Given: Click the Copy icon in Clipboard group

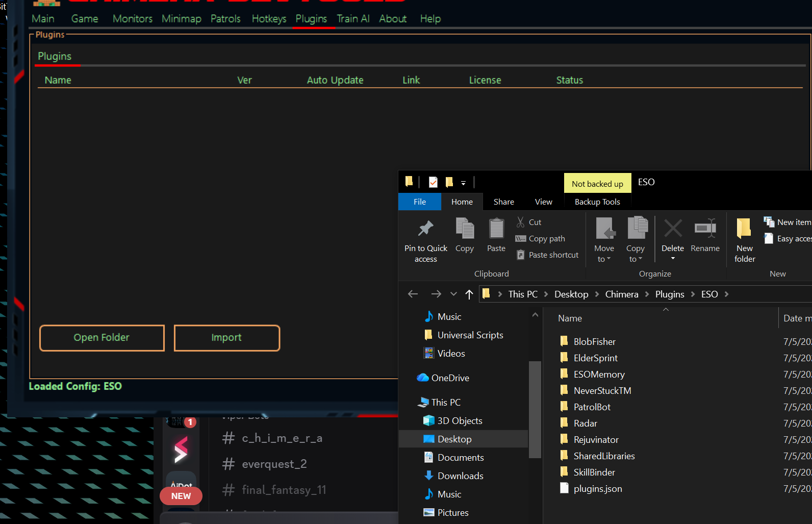Looking at the screenshot, I should (x=464, y=229).
